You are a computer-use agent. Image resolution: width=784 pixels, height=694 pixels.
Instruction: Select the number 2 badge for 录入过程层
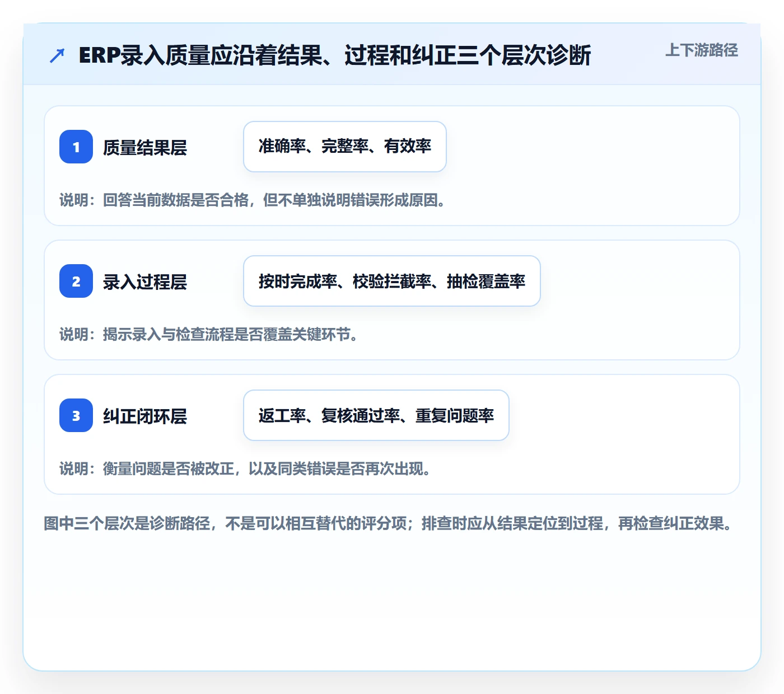click(x=76, y=281)
